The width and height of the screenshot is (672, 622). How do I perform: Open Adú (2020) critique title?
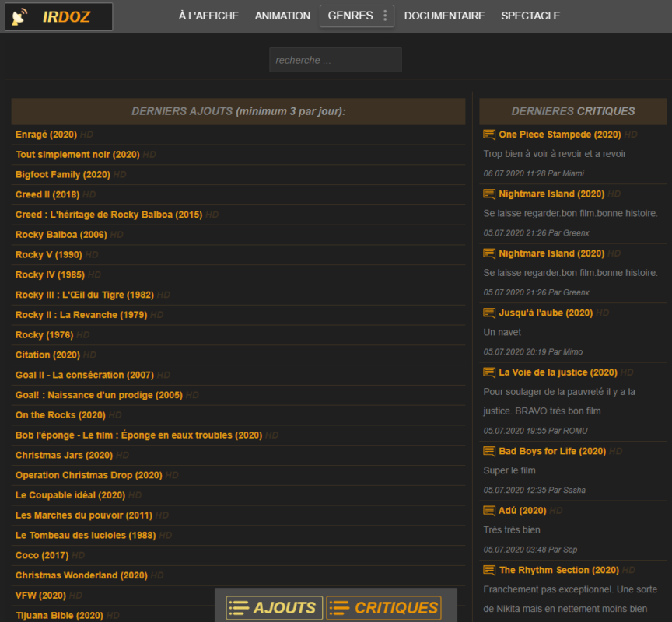pos(523,511)
